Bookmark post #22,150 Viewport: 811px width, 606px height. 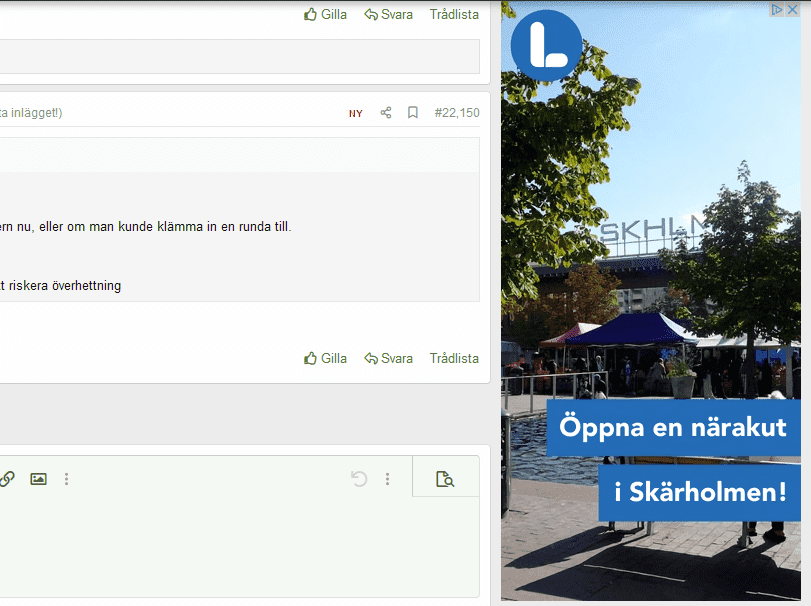pyautogui.click(x=412, y=113)
